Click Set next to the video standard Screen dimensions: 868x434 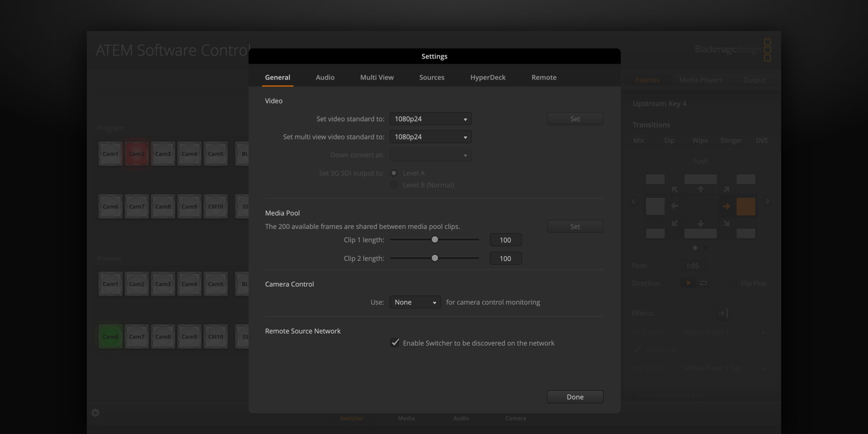point(575,119)
